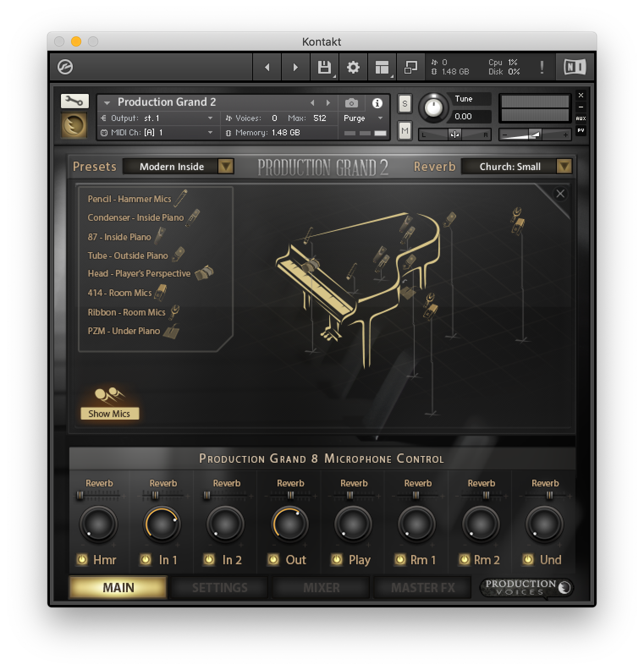The image size is (644, 670).
Task: Click the Pencil - Hammer Mics microphone icon
Action: pos(181,198)
